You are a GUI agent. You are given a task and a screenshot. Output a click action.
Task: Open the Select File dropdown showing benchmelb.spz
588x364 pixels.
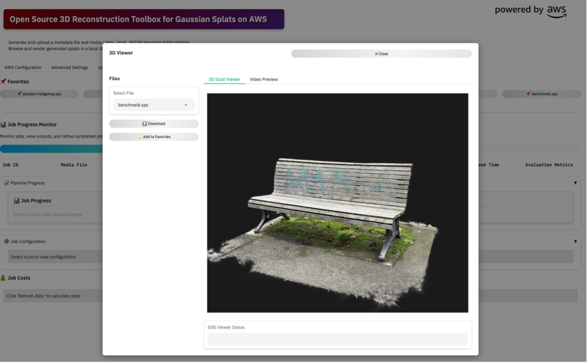point(154,105)
